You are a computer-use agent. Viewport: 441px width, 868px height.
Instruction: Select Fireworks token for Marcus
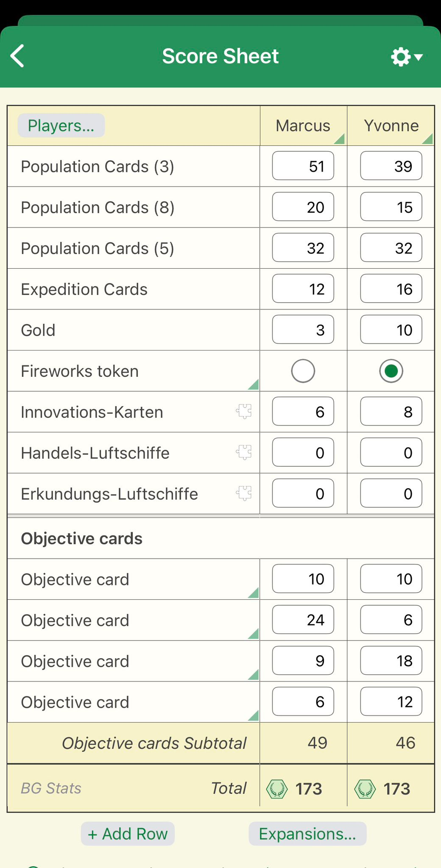303,371
